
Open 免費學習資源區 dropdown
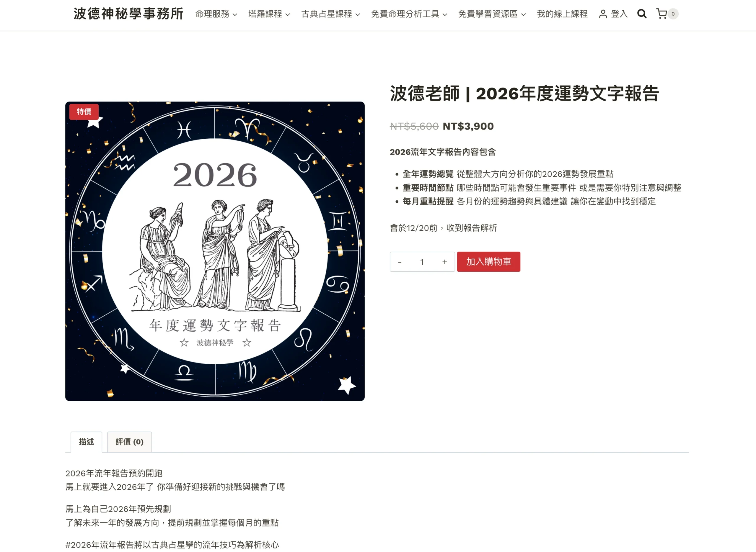pos(492,14)
